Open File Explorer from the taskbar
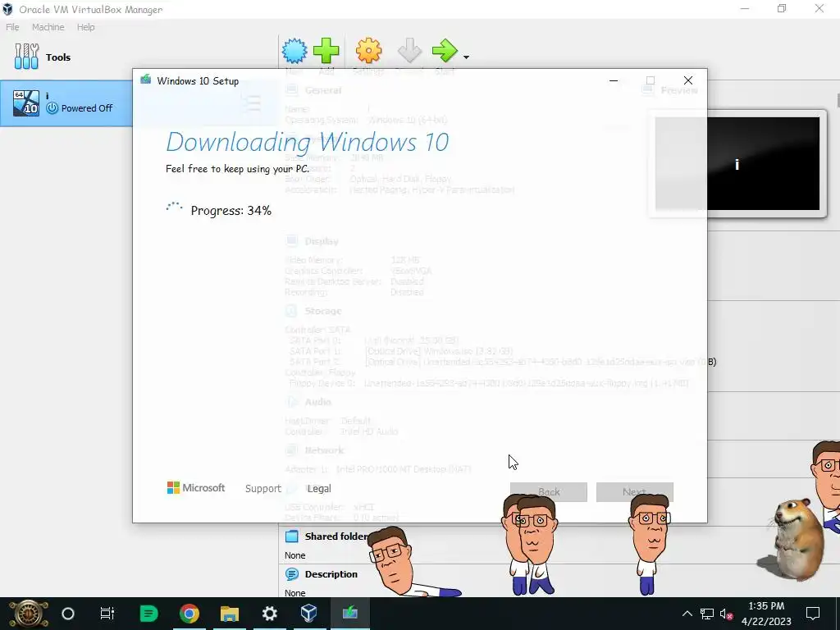This screenshot has width=840, height=630. click(230, 614)
